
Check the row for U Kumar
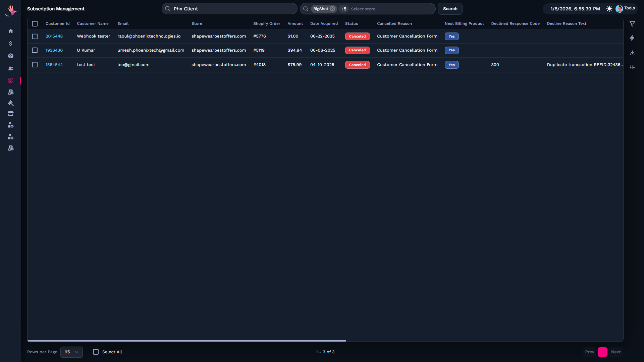click(x=35, y=50)
